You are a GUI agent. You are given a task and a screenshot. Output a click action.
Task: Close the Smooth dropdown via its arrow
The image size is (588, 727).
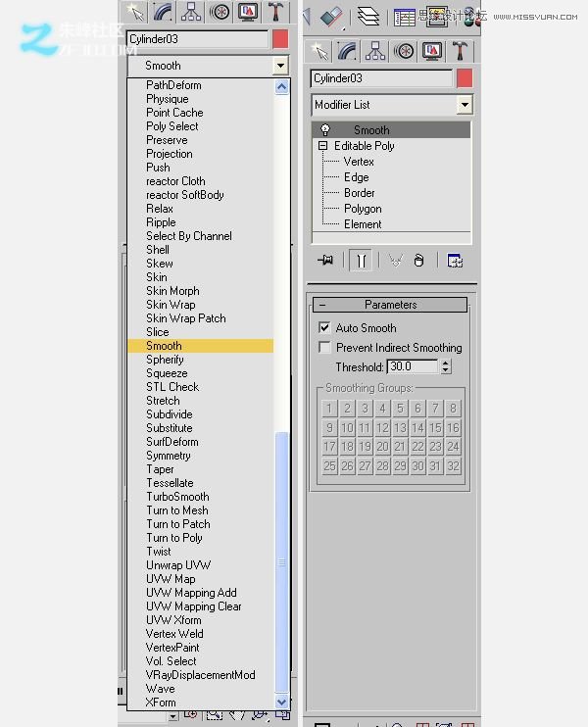pos(280,66)
